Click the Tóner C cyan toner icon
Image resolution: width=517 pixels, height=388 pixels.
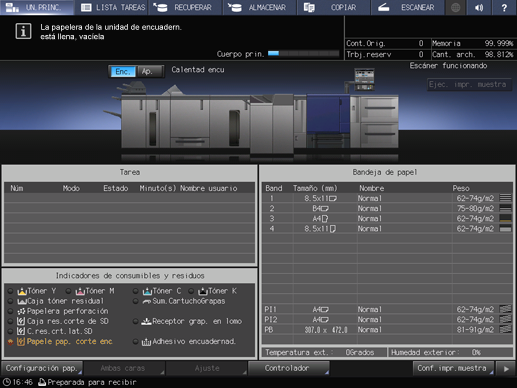147,291
